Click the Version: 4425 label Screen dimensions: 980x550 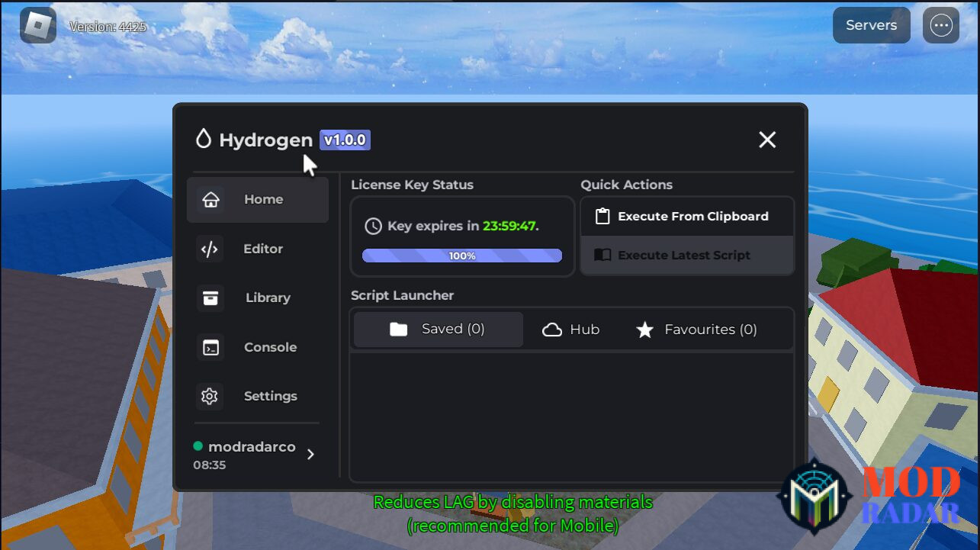pos(108,27)
